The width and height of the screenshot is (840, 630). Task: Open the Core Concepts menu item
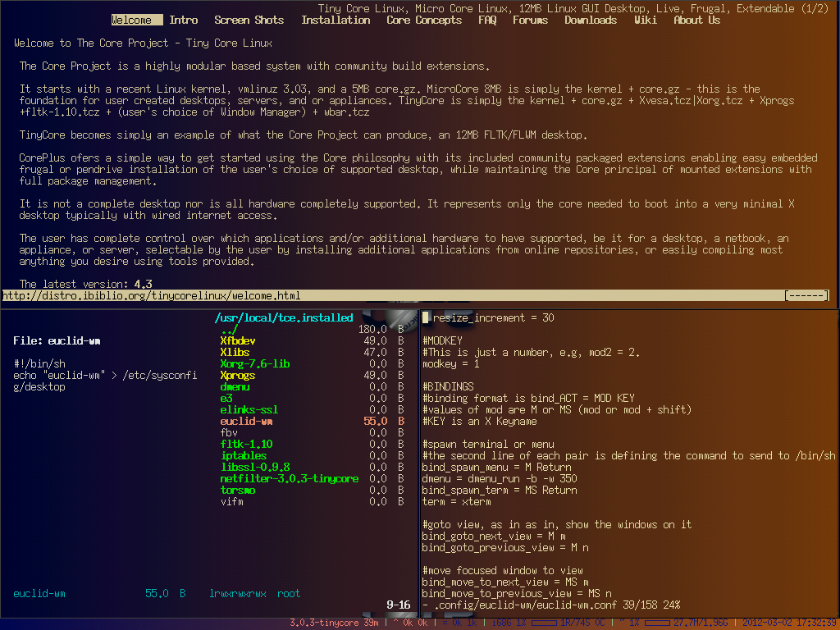(x=424, y=20)
